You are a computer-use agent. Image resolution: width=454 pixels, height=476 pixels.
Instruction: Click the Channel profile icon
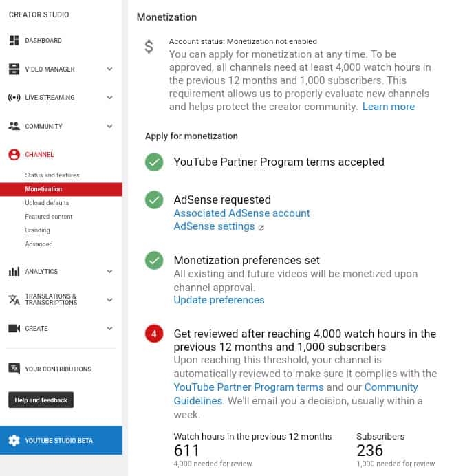tap(14, 155)
